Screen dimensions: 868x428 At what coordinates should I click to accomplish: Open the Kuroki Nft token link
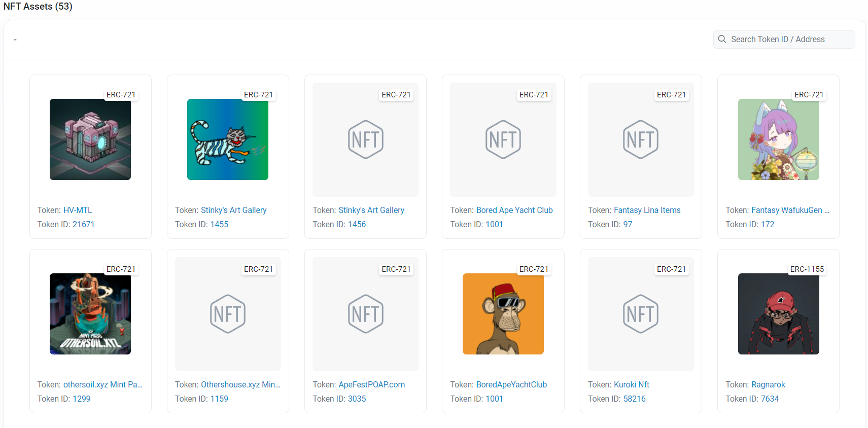point(632,384)
